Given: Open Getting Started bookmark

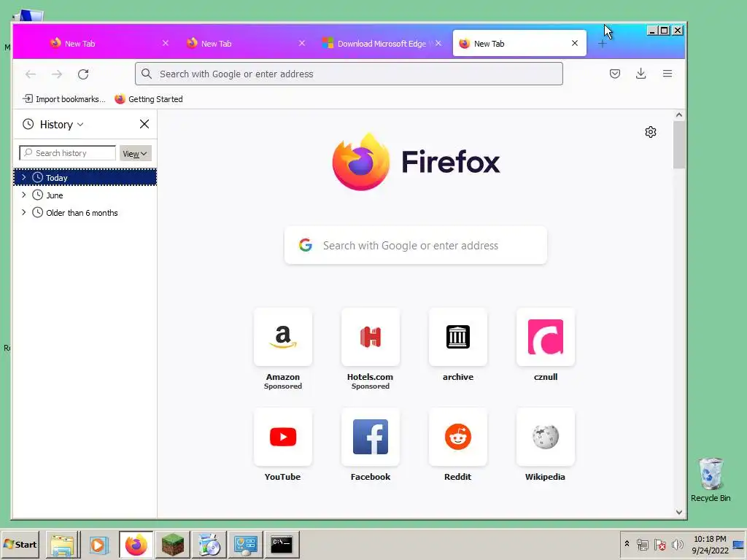Looking at the screenshot, I should 149,99.
